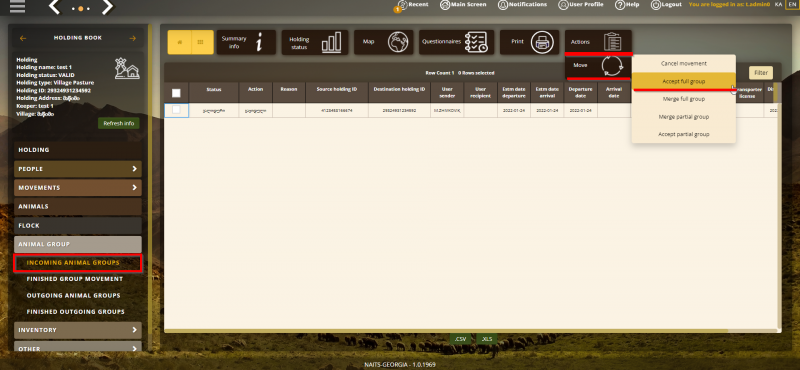Expand the Other section
800x370 pixels.
(78, 348)
